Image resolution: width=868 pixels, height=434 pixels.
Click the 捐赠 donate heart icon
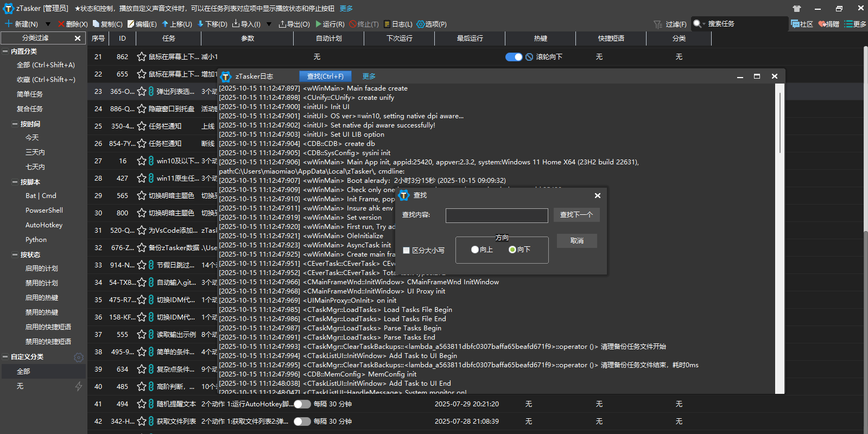click(822, 24)
